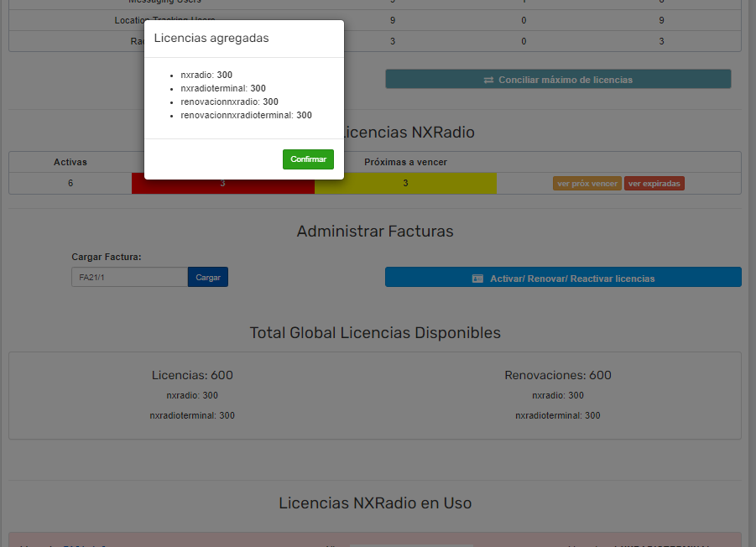The height and width of the screenshot is (547, 756).
Task: Click the nxradio: 300 item in dialog
Action: pyautogui.click(x=206, y=75)
